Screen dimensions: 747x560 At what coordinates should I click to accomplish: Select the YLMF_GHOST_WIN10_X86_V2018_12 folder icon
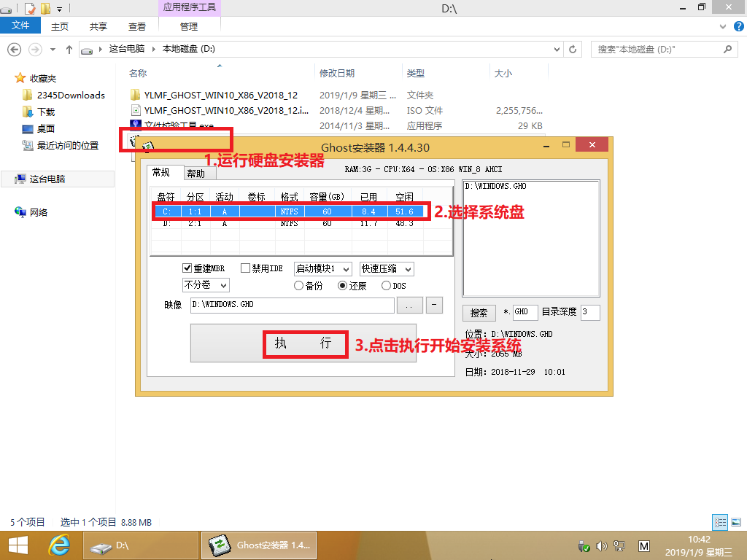136,96
